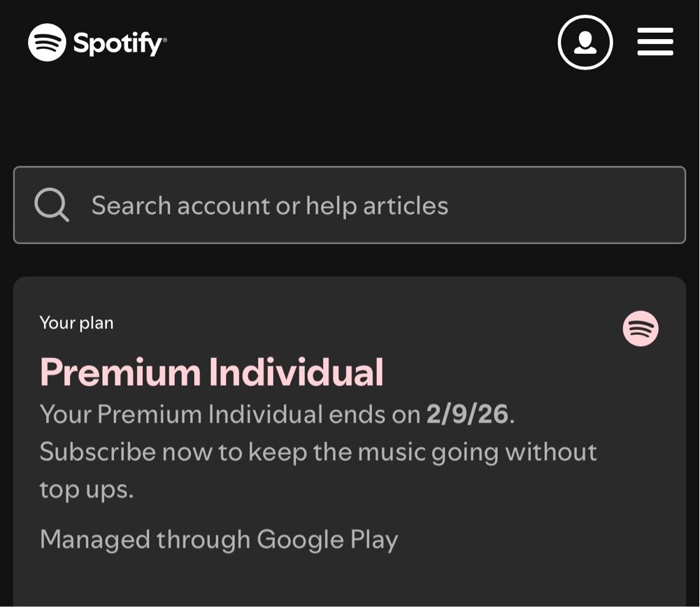
Task: Select the Premium Individual plan heading
Action: tap(212, 372)
